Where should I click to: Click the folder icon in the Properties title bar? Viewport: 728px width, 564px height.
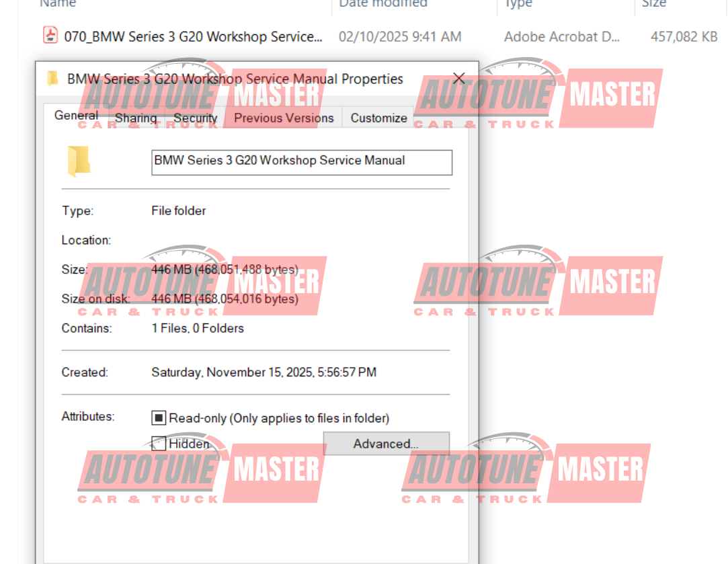(x=52, y=79)
